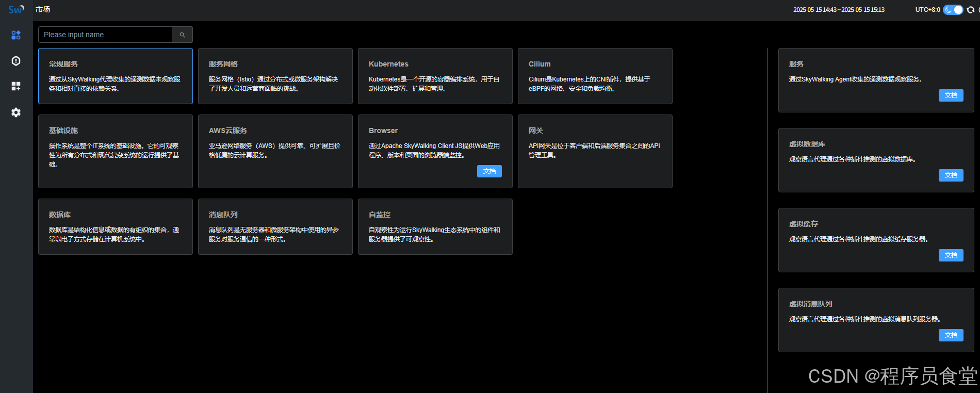Click 文档 button in 虚拟缓存 panel
Viewport: 980px width, 393px height.
coord(951,255)
